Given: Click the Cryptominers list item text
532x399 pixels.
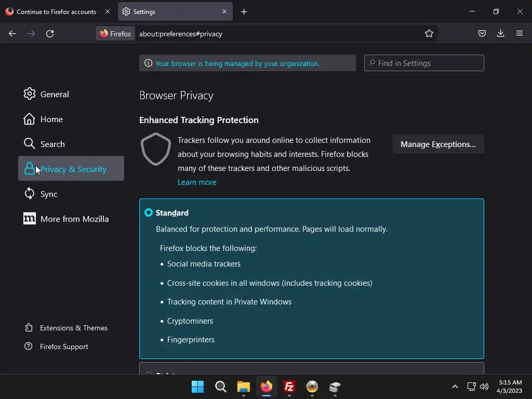Looking at the screenshot, I should (190, 321).
